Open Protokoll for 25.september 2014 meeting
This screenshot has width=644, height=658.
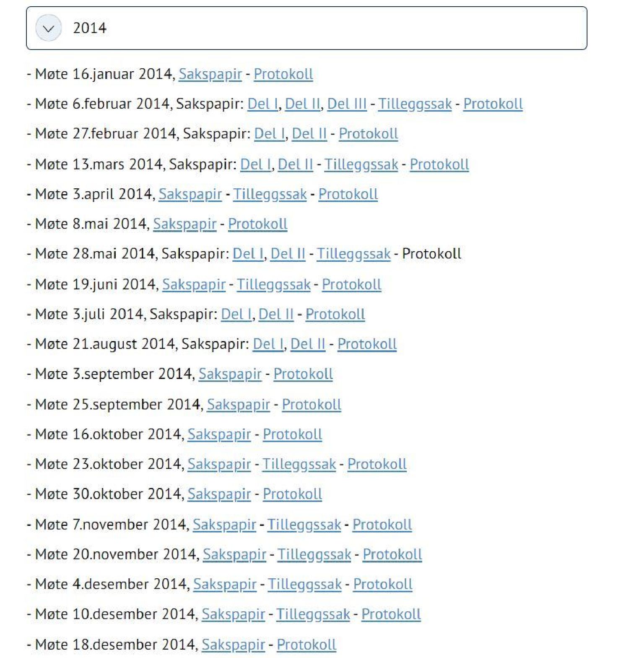coord(312,405)
